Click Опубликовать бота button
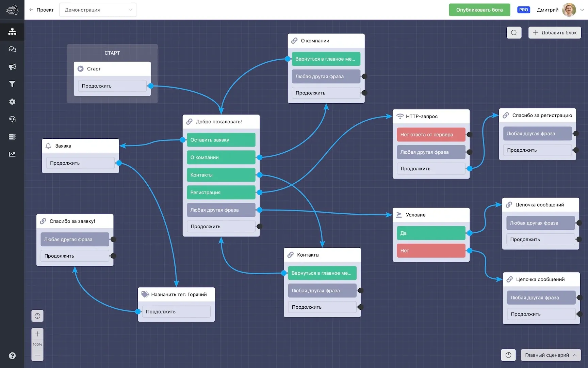 coord(479,10)
